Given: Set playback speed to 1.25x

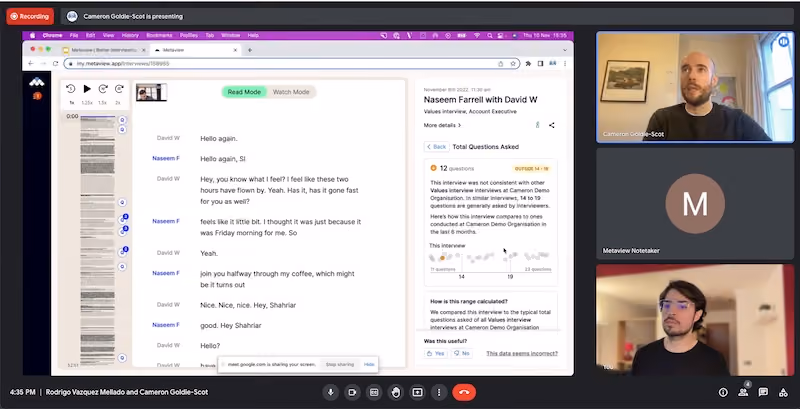Looking at the screenshot, I should click(x=87, y=103).
